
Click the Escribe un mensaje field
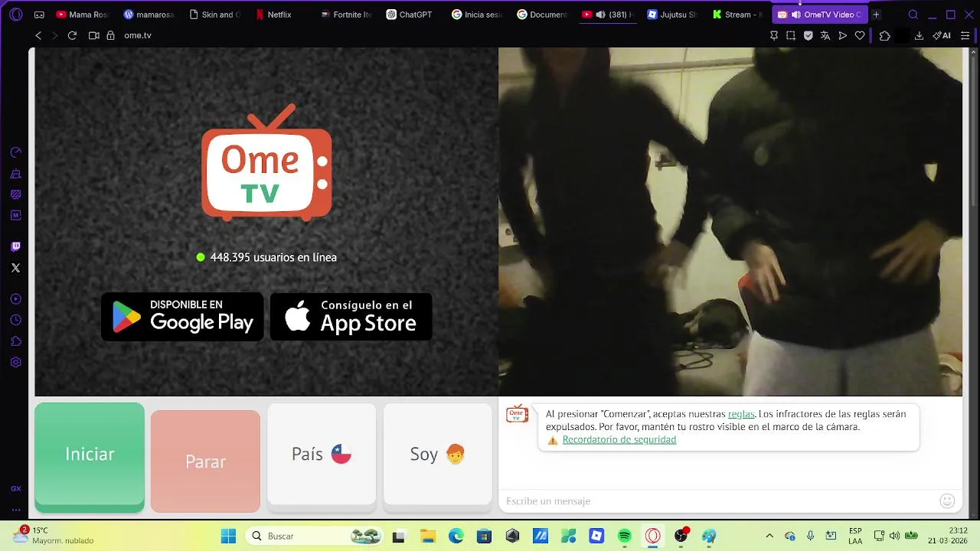click(720, 501)
